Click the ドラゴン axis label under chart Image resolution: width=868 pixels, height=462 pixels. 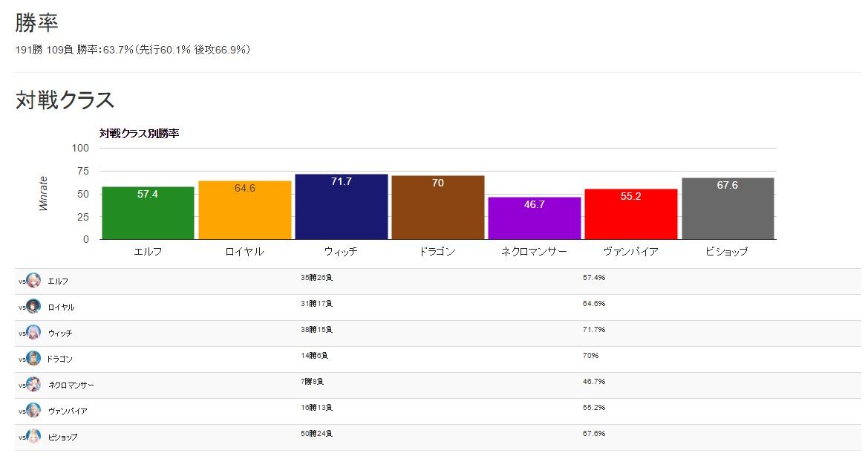tap(437, 252)
